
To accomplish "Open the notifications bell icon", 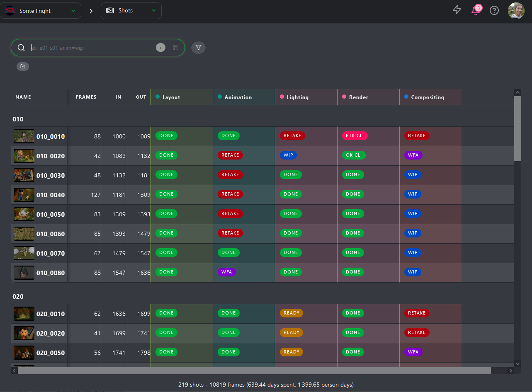I will [476, 10].
